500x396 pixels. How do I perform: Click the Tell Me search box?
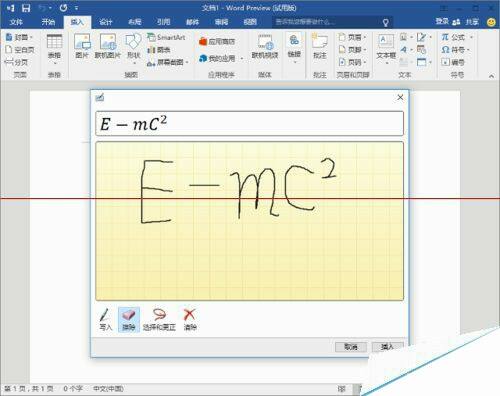pos(332,22)
